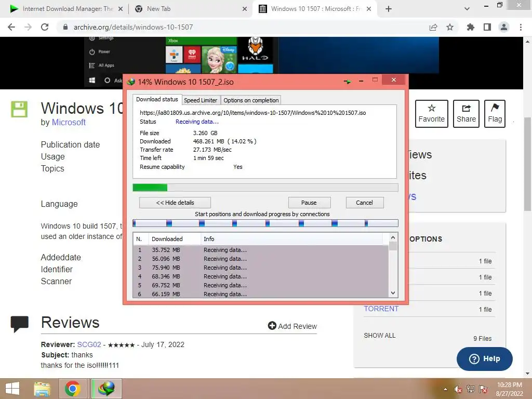Click green floppy disk software icon
The height and width of the screenshot is (399, 532).
19,109
